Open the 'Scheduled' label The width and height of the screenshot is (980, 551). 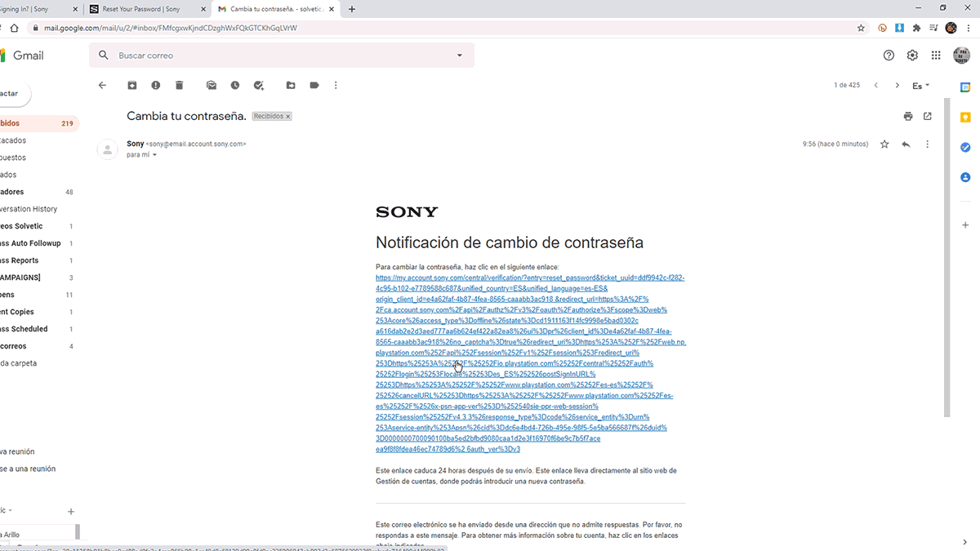[38, 329]
